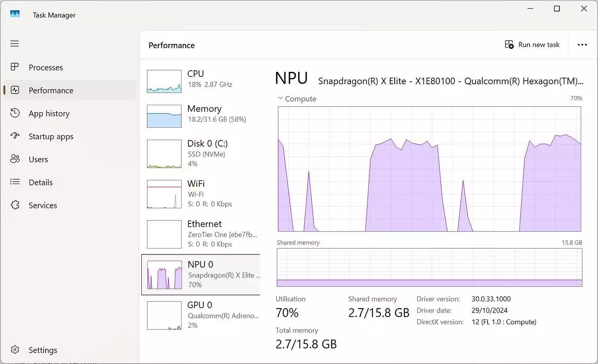This screenshot has height=364, width=598.
Task: Click the ZeroTier One Ethernet adapter text
Action: click(x=223, y=235)
